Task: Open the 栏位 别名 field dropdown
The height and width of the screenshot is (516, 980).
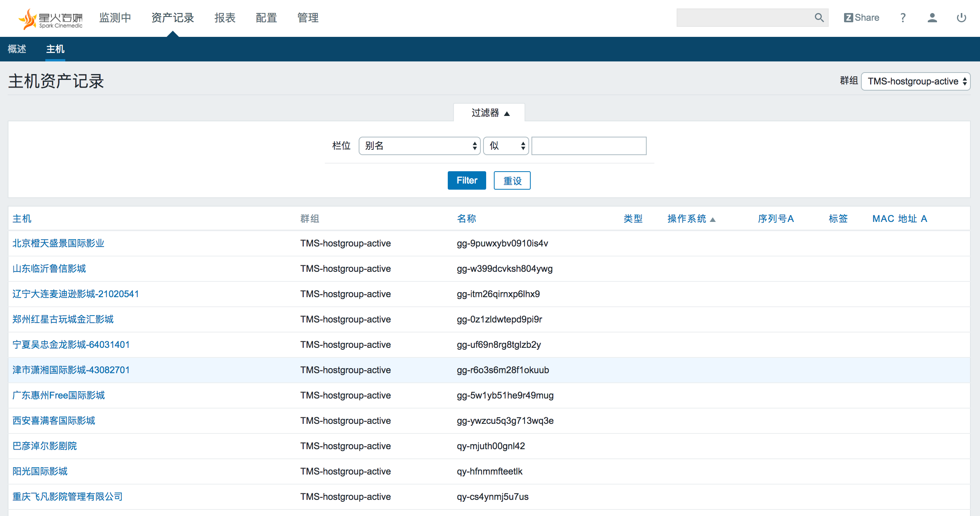Action: pos(419,146)
